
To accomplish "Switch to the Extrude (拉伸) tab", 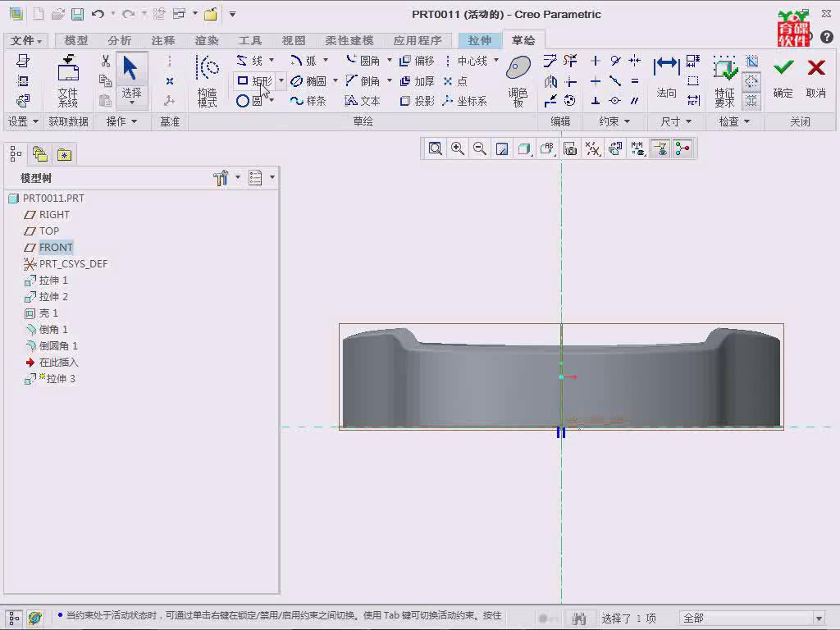I will coord(479,40).
